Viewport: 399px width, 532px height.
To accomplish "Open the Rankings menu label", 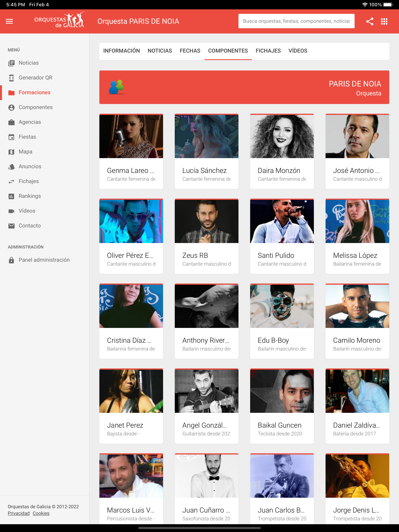I will point(30,196).
